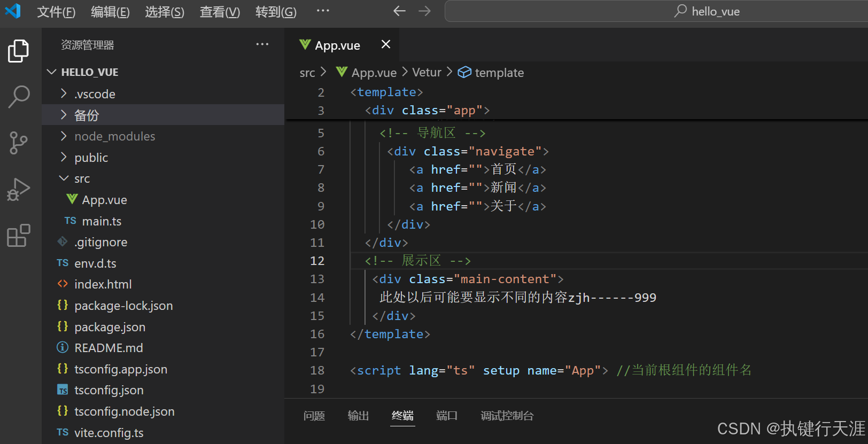
Task: Click the App.vue breadcrumb segment
Action: (x=374, y=73)
